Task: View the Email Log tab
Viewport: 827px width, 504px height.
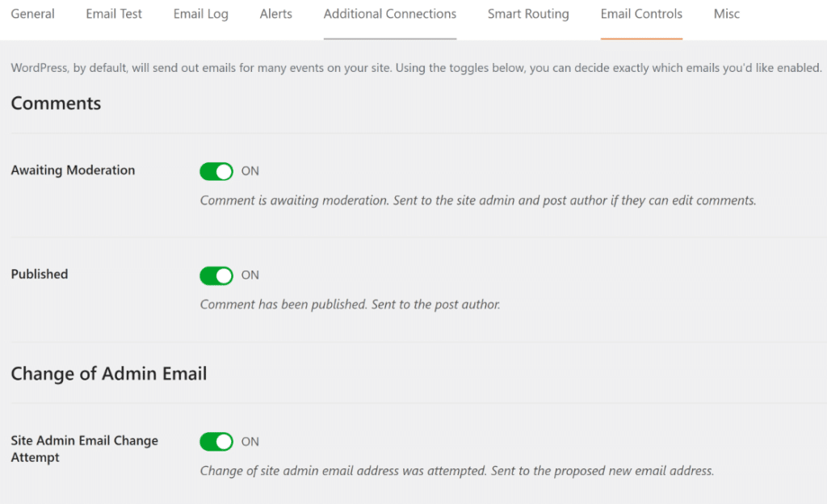Action: pyautogui.click(x=200, y=14)
